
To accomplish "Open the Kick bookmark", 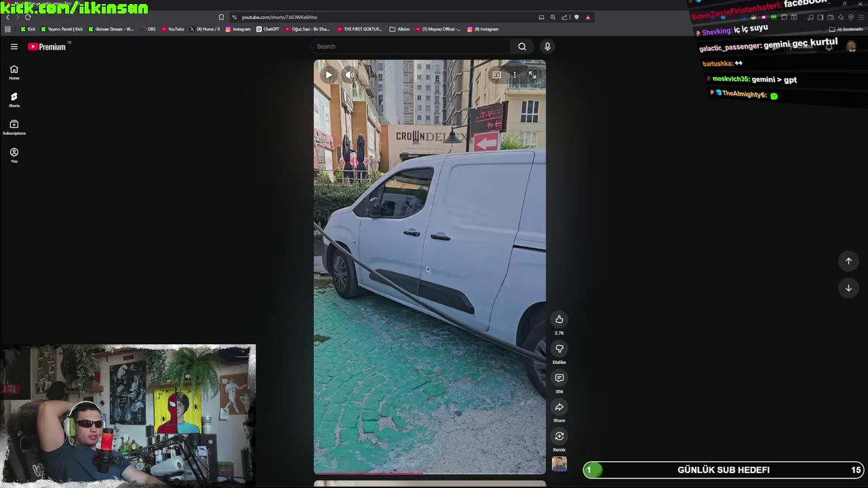I will click(28, 29).
